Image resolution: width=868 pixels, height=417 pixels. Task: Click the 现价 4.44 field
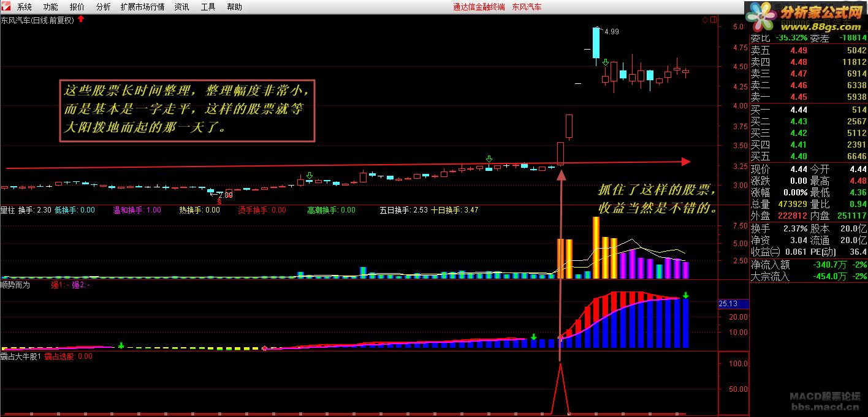779,169
